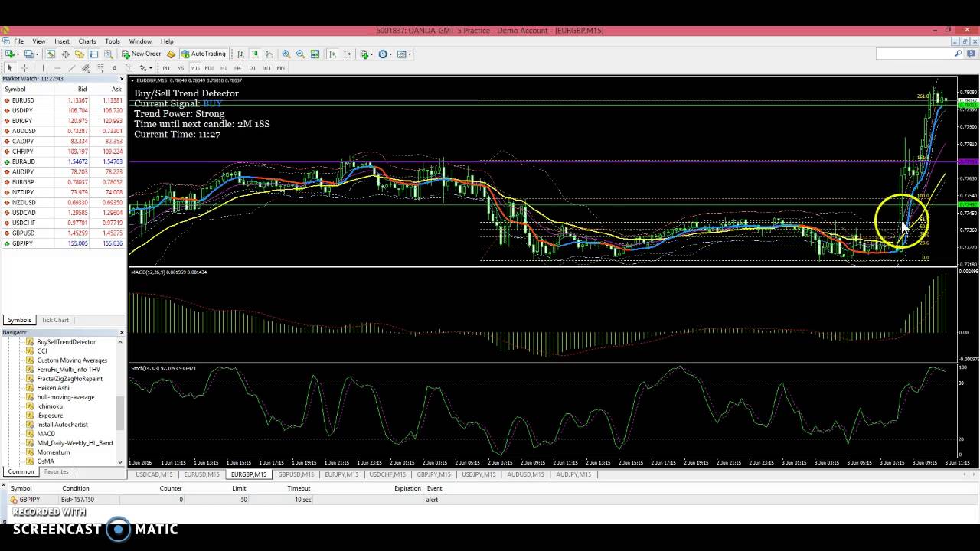Launch MetaEditor from the toolbar
The image size is (980, 551).
[x=171, y=54]
